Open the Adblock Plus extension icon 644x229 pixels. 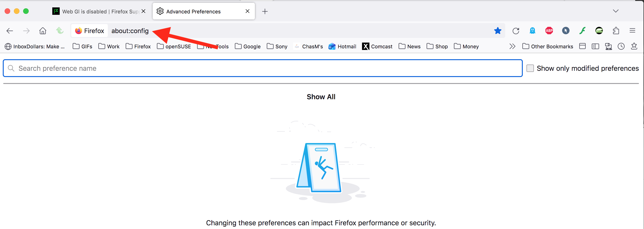pos(549,31)
